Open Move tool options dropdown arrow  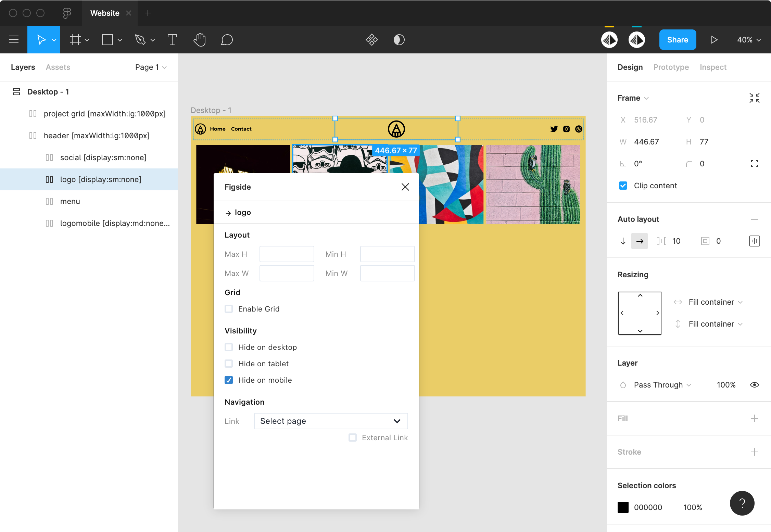(x=54, y=40)
